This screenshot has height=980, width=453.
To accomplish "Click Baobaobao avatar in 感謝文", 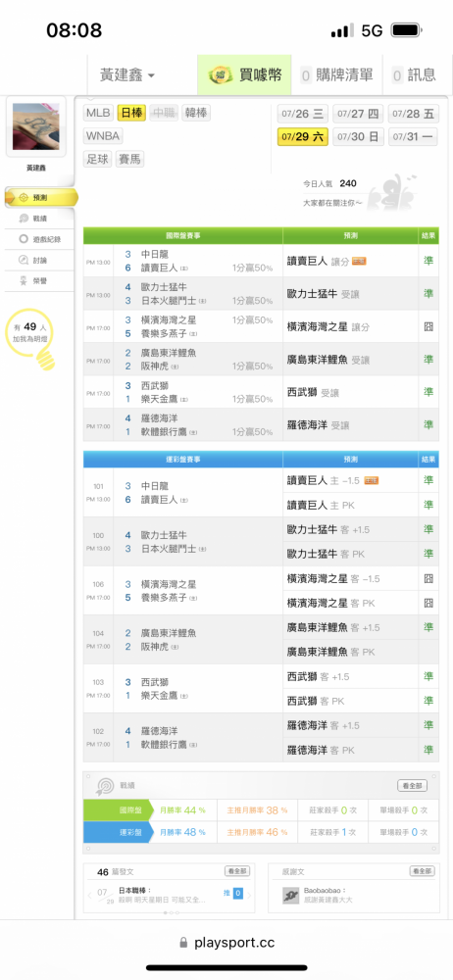I will [291, 897].
